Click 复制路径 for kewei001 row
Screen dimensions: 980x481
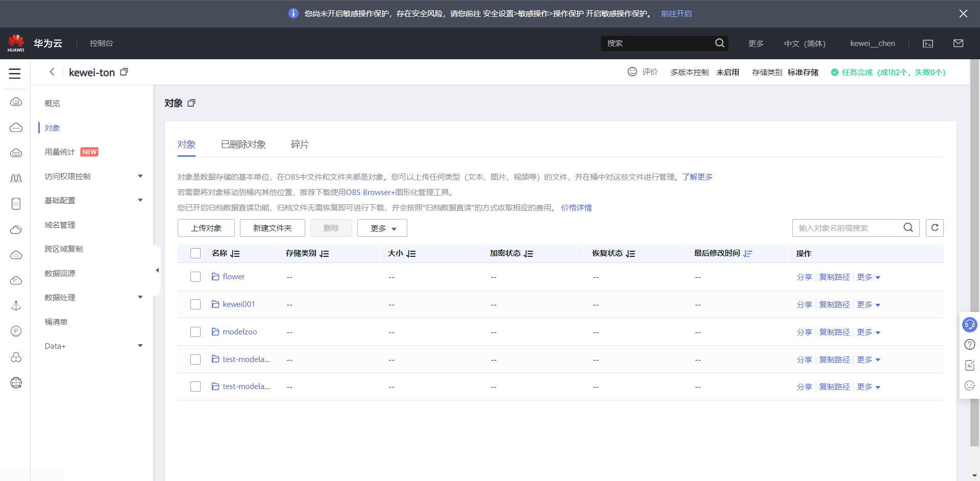pyautogui.click(x=835, y=304)
